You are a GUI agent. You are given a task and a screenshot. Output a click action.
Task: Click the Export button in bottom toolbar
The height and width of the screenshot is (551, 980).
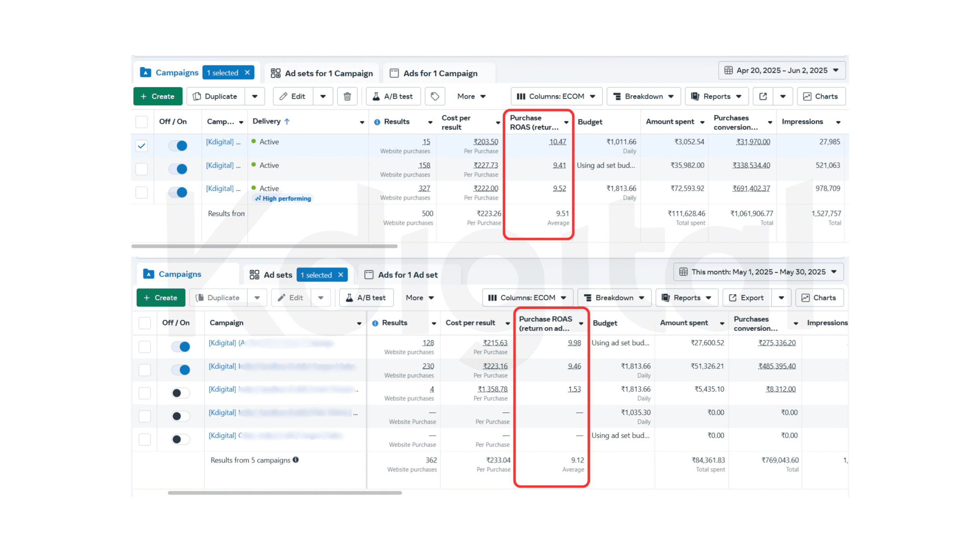(746, 298)
